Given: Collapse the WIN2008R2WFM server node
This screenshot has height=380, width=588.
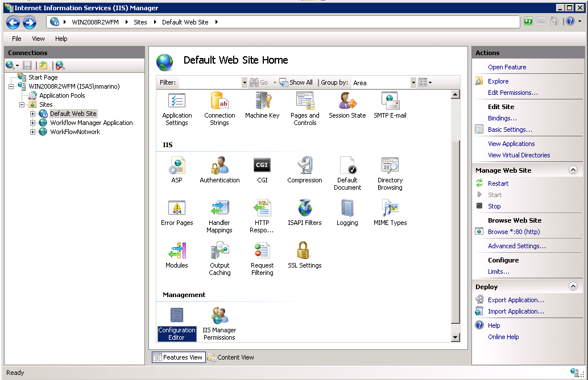Looking at the screenshot, I should pyautogui.click(x=11, y=86).
